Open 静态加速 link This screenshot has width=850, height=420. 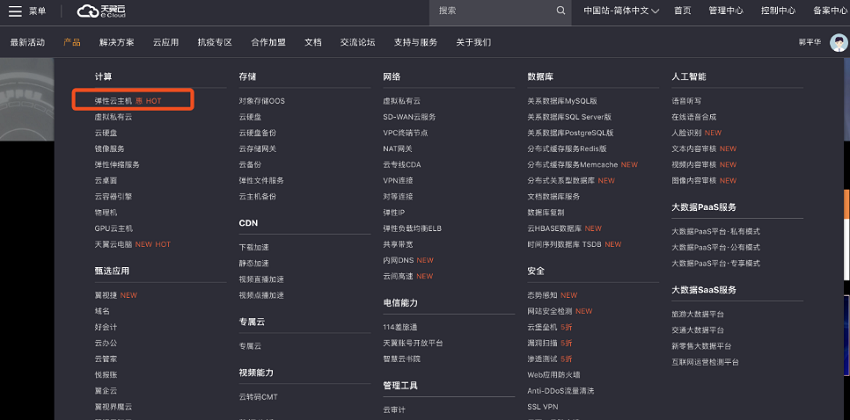pyautogui.click(x=254, y=263)
